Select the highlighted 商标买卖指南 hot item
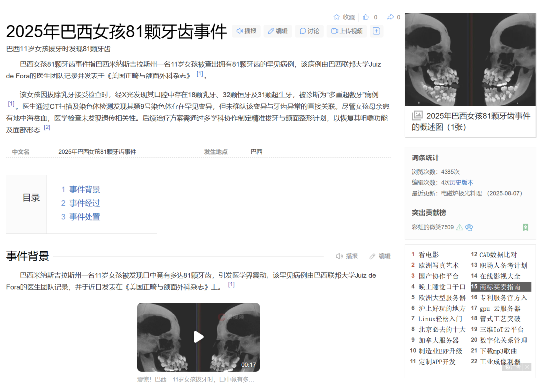This screenshot has height=392, width=537. pyautogui.click(x=499, y=287)
